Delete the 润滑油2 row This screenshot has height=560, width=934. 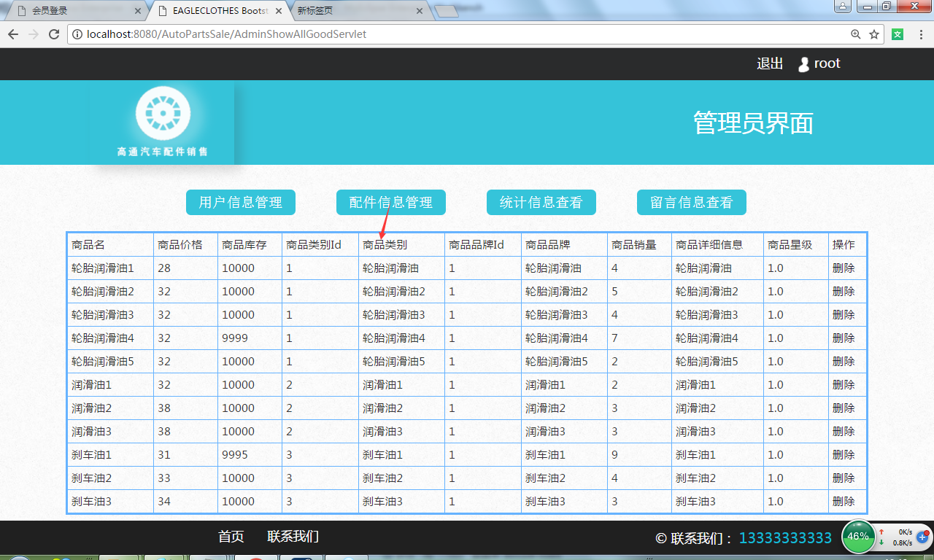844,408
